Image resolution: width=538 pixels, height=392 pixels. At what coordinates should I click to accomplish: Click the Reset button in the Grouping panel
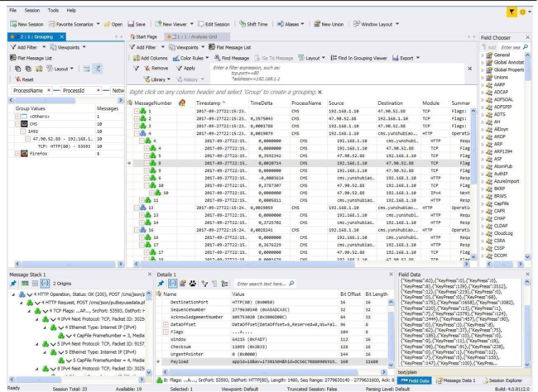pos(24,79)
